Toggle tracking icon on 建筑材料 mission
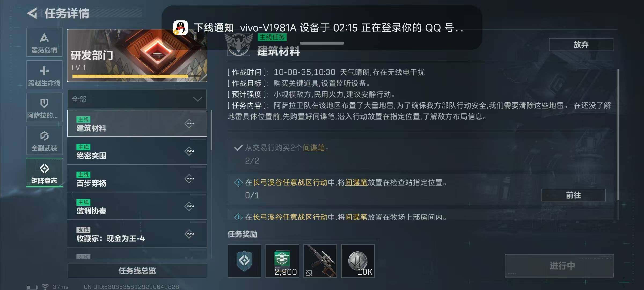This screenshot has width=644, height=290. (189, 124)
